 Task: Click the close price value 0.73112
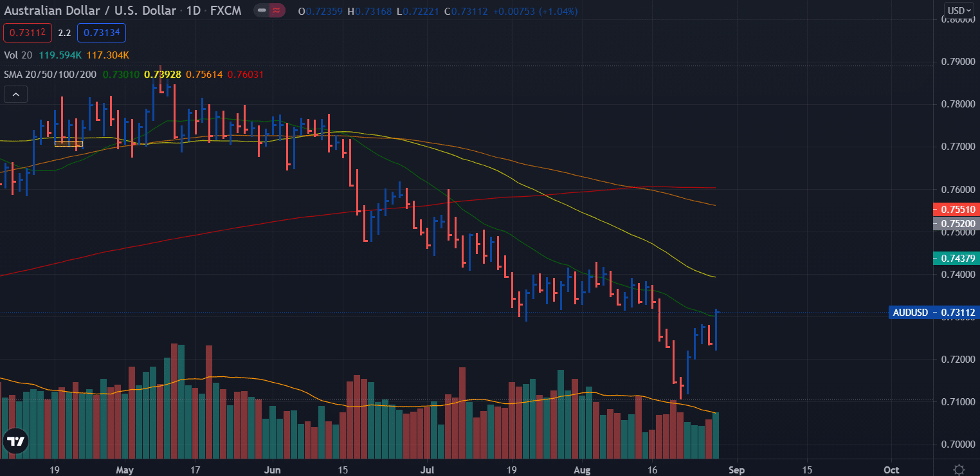point(469,11)
